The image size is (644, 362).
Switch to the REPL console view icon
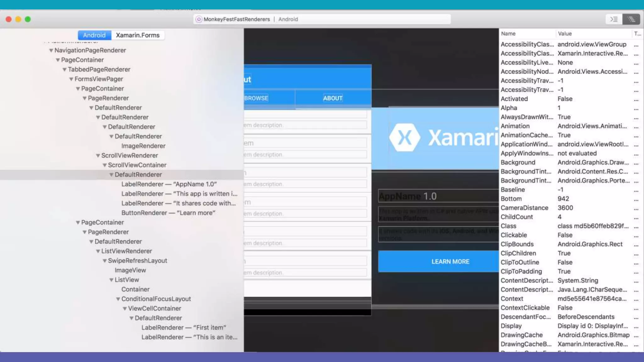coord(614,19)
